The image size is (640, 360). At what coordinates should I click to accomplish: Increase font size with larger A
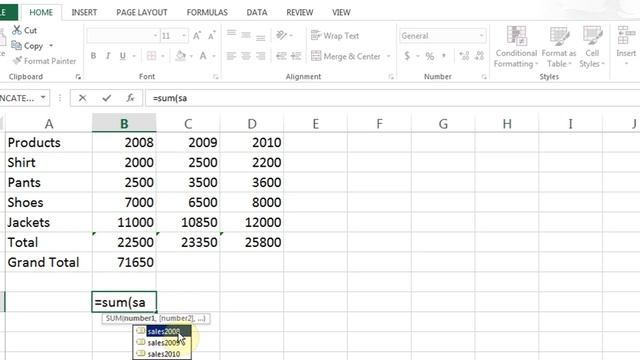pyautogui.click(x=197, y=36)
